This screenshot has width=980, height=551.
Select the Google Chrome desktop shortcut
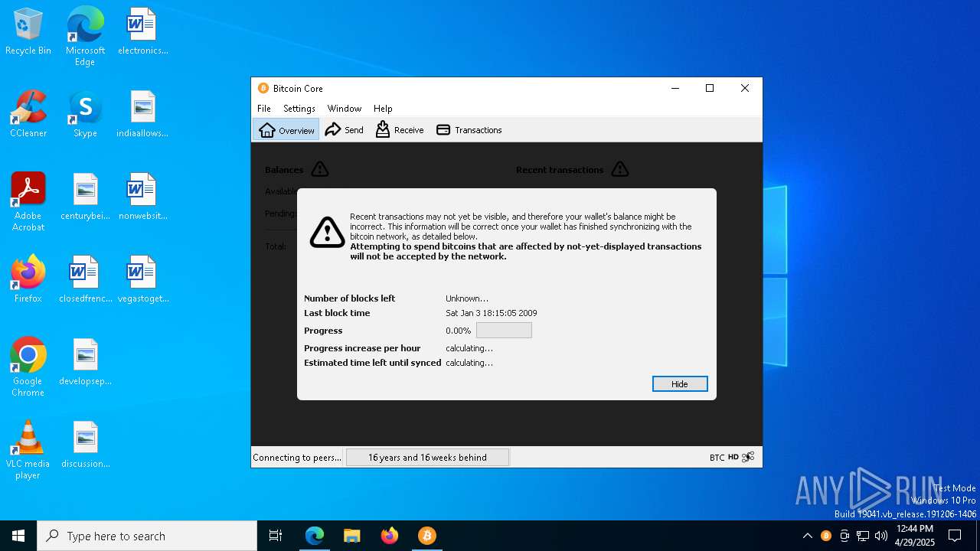click(28, 367)
